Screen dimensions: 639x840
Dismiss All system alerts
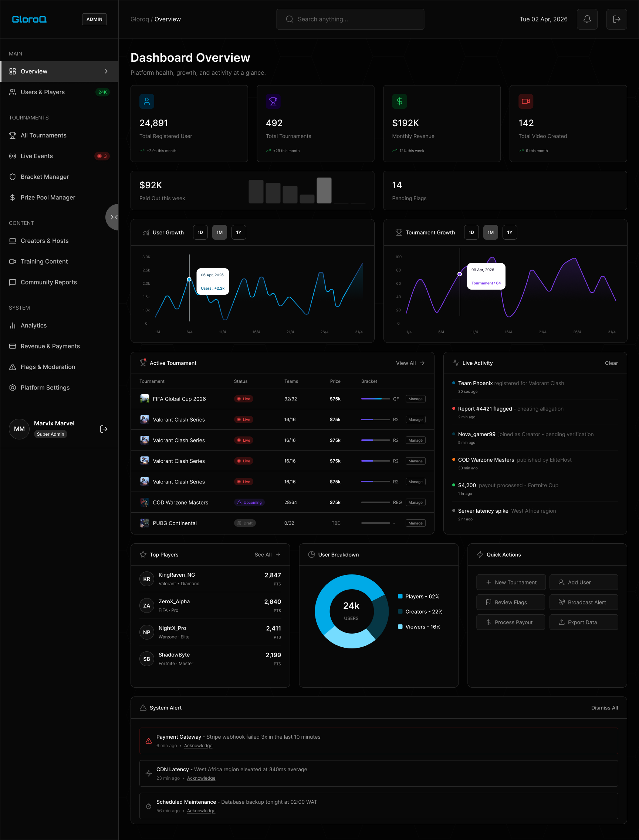coord(604,708)
